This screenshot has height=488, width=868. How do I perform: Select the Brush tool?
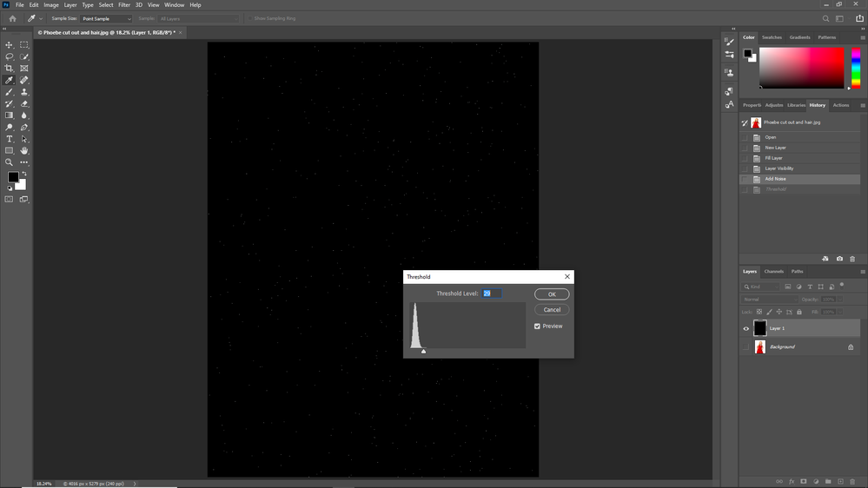point(9,92)
